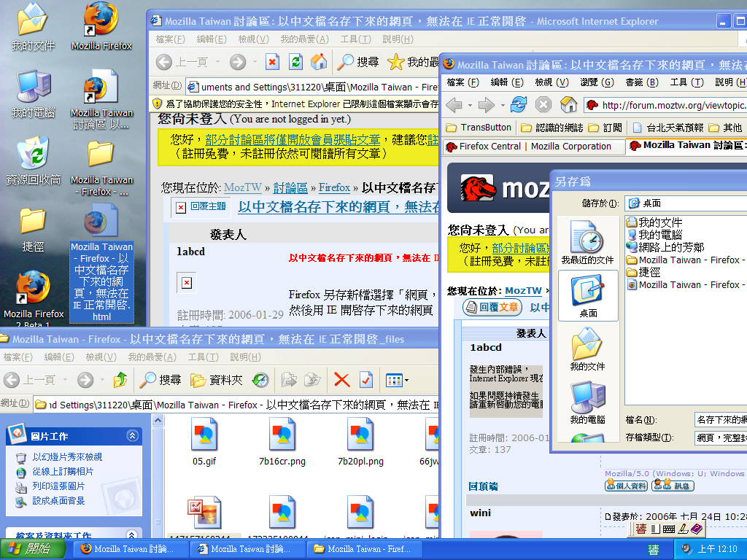Click Firefox Home button
This screenshot has width=747, height=560.
(568, 104)
